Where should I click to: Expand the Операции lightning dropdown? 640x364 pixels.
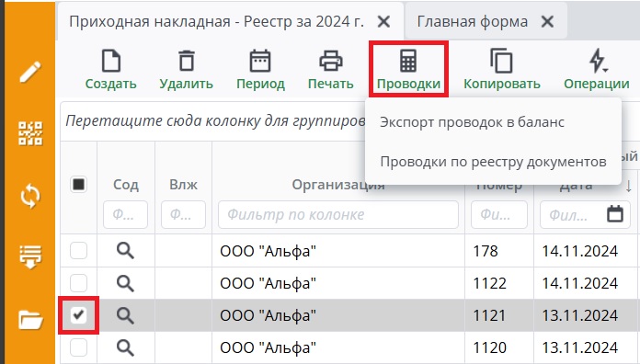598,62
